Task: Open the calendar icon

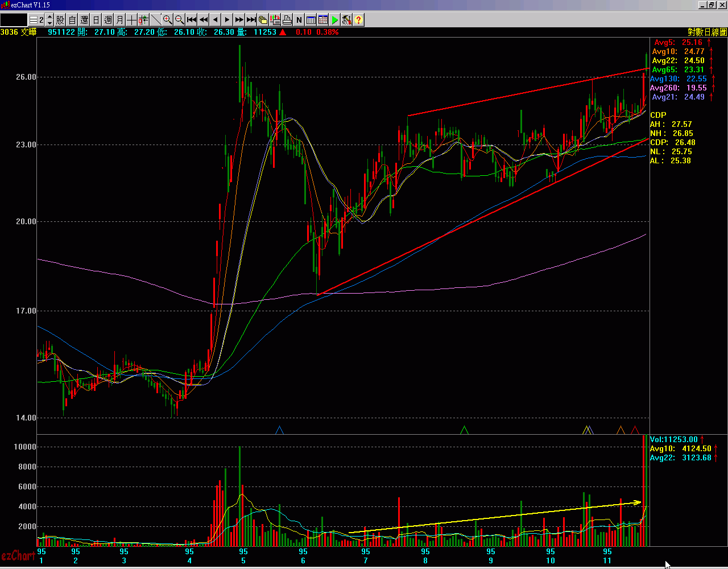Action: pyautogui.click(x=323, y=20)
